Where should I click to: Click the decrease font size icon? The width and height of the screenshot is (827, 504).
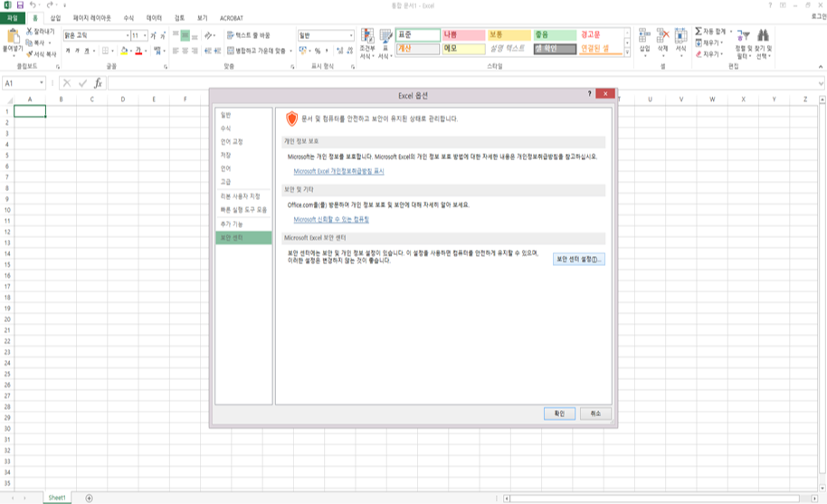pyautogui.click(x=163, y=35)
